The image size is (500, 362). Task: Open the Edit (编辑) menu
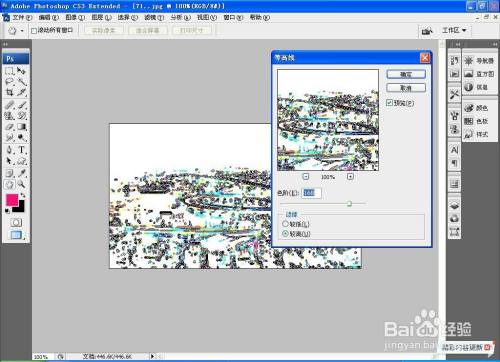[x=49, y=17]
